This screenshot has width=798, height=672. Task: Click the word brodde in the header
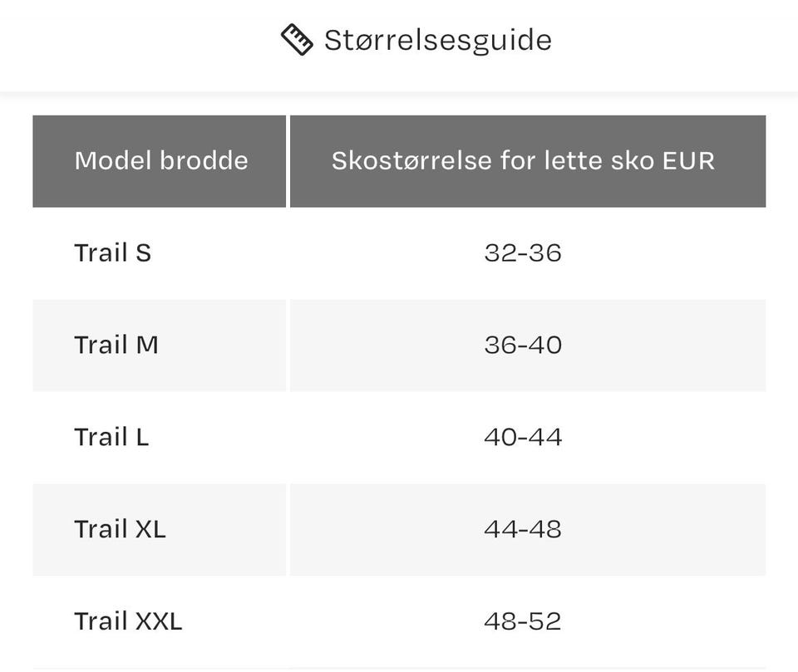tap(204, 160)
